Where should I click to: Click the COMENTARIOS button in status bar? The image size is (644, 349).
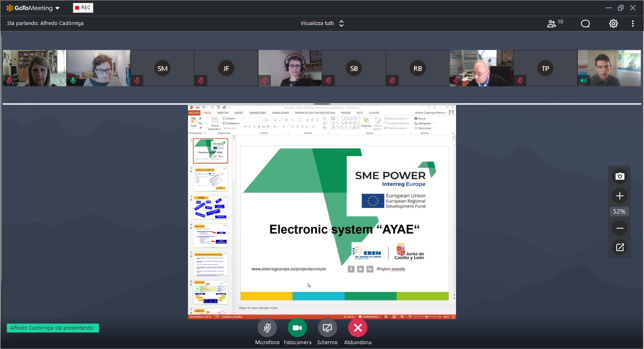pos(369,317)
